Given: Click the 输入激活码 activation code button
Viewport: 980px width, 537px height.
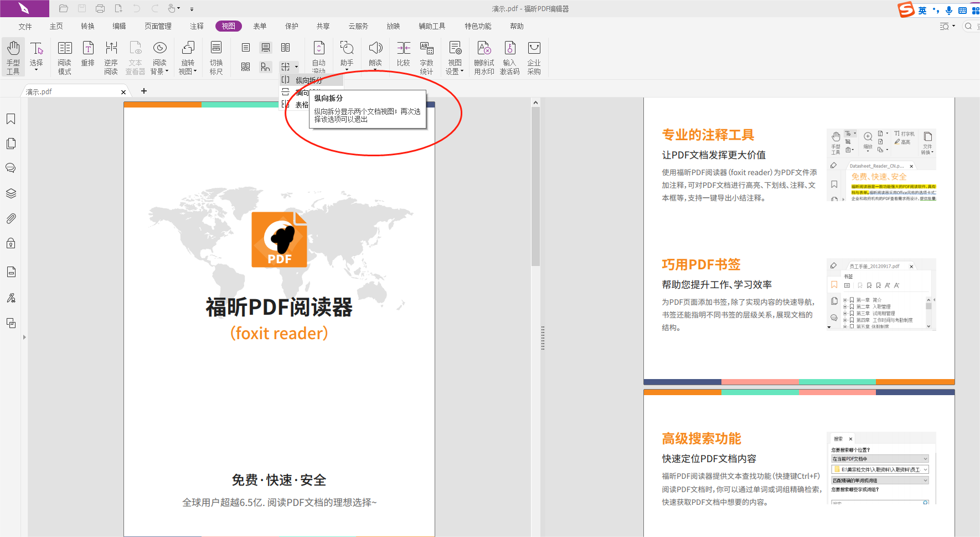Looking at the screenshot, I should [x=509, y=55].
